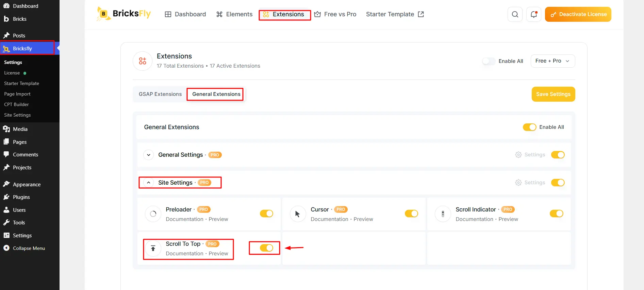Disable the Preloader extension toggle

pos(266,214)
